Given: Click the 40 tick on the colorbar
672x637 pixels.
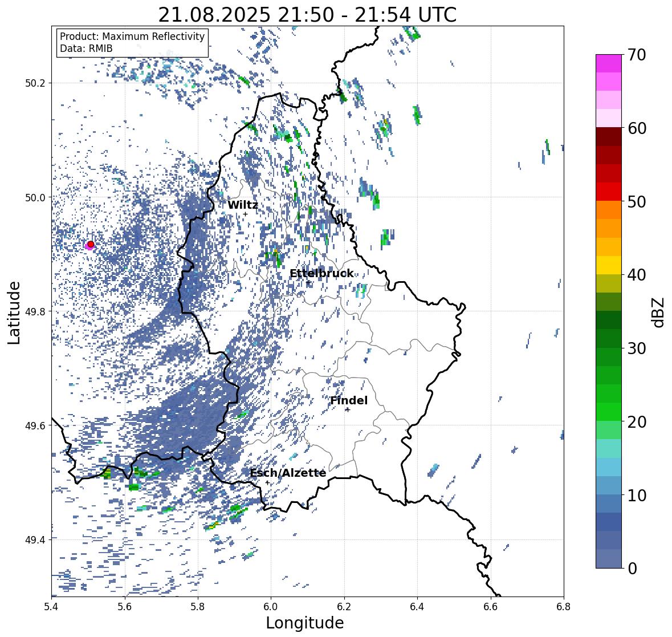Looking at the screenshot, I should click(x=637, y=275).
